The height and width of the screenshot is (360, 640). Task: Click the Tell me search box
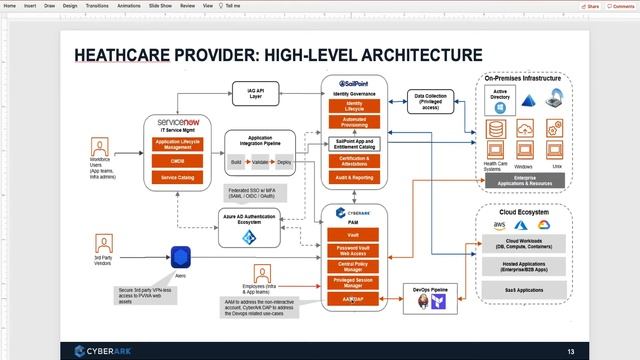click(230, 6)
